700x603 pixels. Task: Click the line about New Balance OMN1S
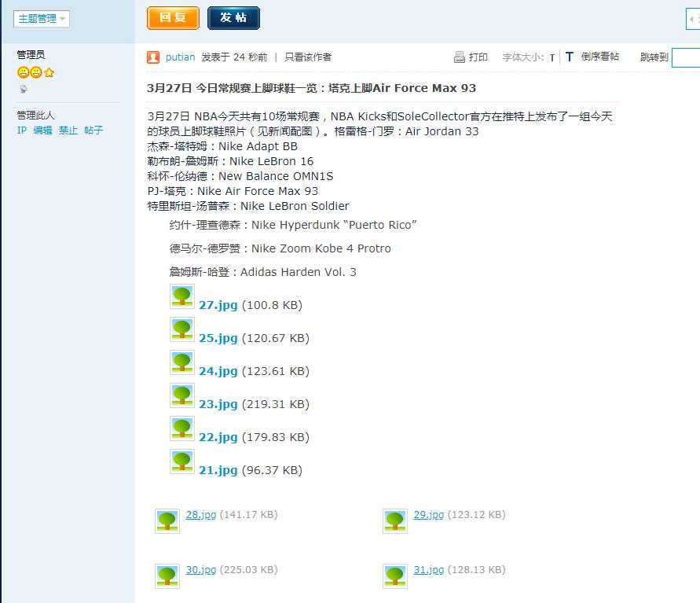coord(240,176)
